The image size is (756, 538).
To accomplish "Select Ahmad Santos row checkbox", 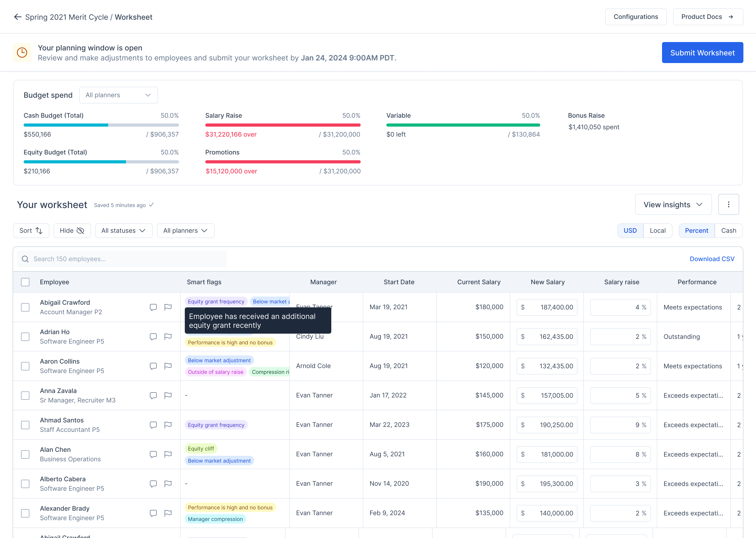I will [x=25, y=425].
